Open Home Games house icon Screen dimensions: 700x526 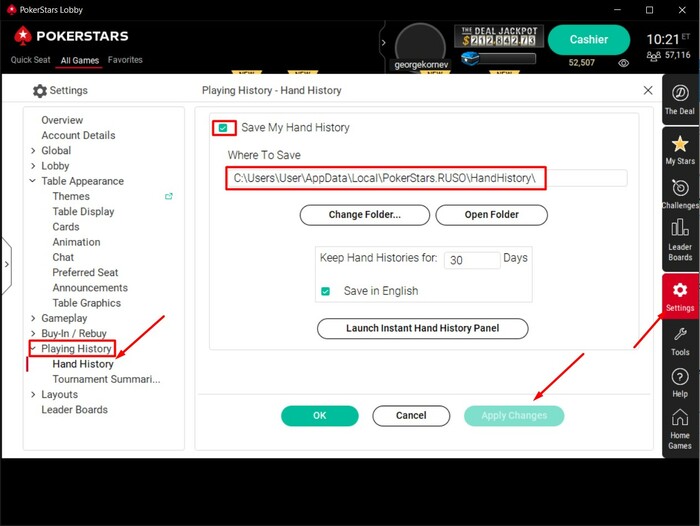pyautogui.click(x=680, y=418)
